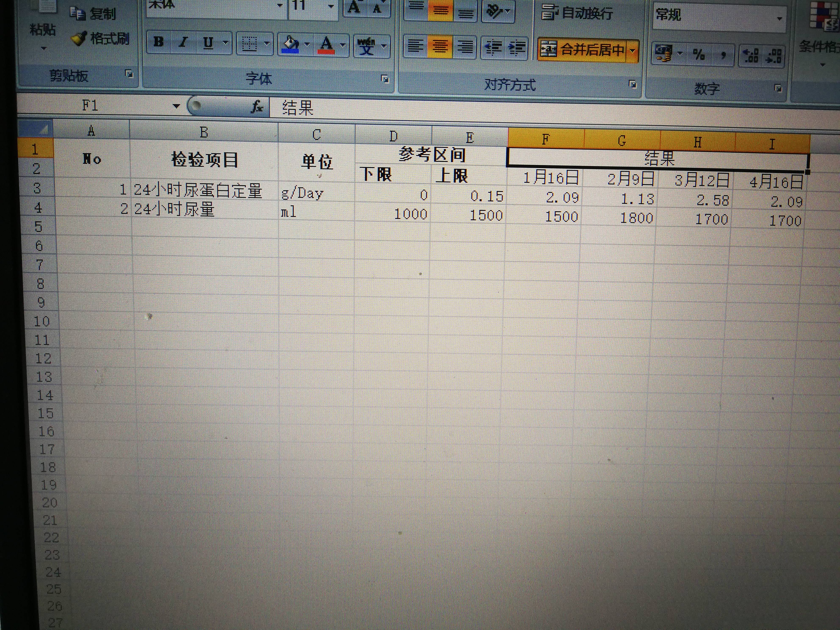Image resolution: width=840 pixels, height=630 pixels.
Task: Click the Copy (复制) icon
Action: (x=78, y=14)
